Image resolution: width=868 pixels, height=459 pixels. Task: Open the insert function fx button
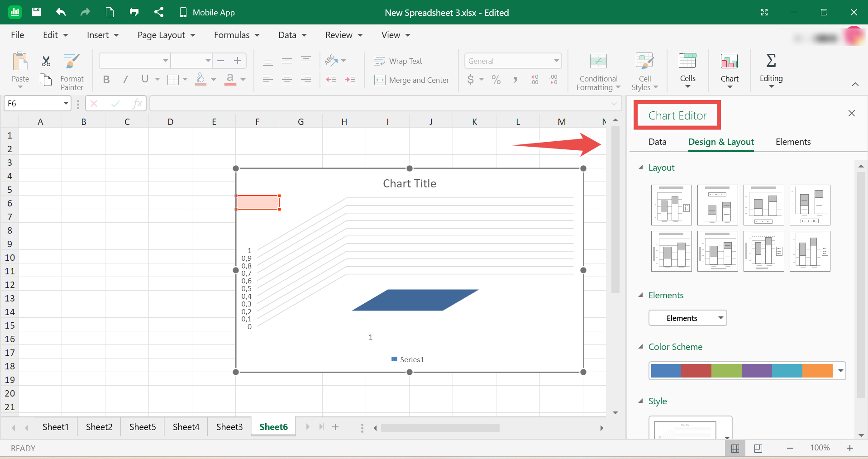click(137, 104)
